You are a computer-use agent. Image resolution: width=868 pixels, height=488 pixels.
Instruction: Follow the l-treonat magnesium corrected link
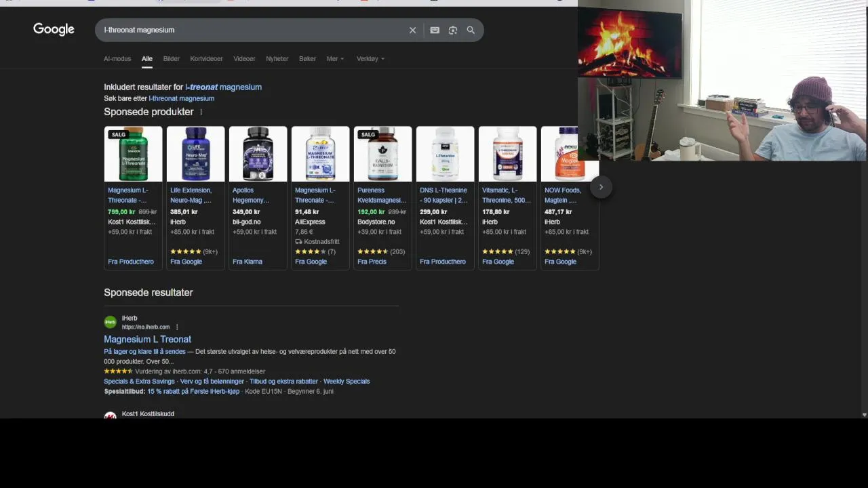point(223,87)
